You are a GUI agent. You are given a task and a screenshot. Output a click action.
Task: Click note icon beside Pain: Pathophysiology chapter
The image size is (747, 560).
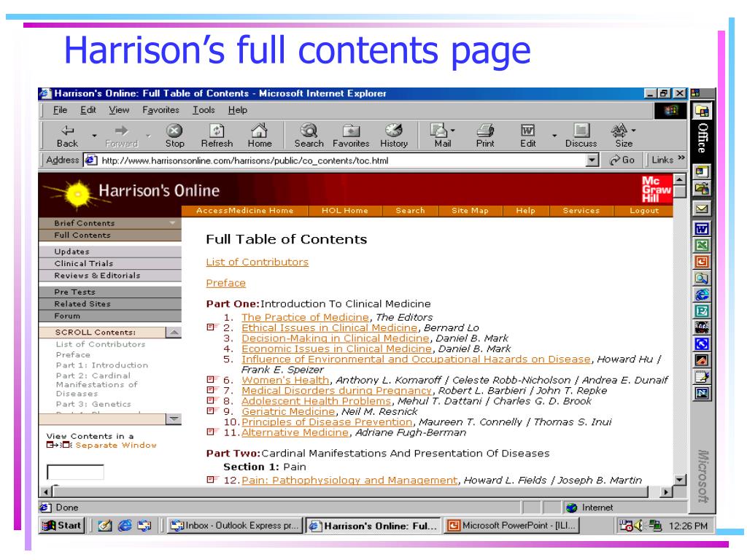pos(212,480)
